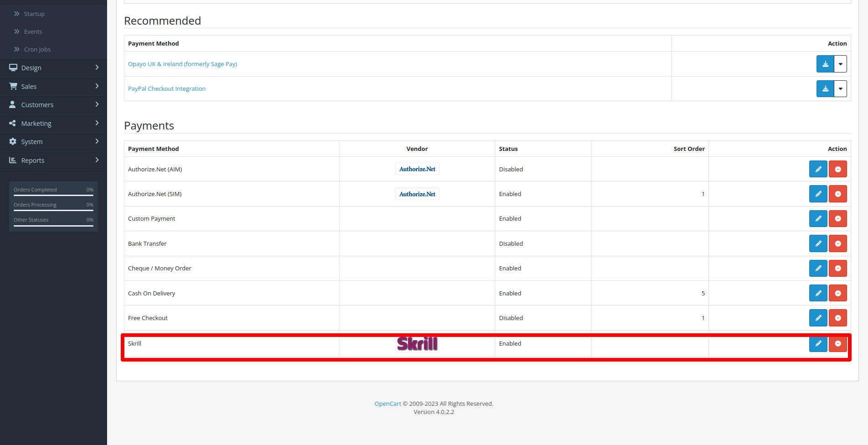Edit the Cash On Delivery method
This screenshot has width=868, height=445.
click(x=818, y=293)
